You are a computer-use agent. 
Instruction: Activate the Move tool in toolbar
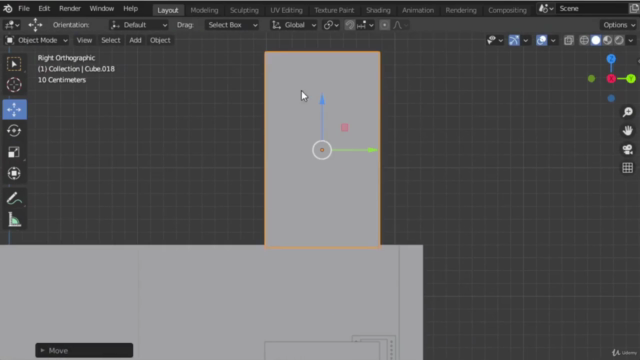(x=14, y=109)
